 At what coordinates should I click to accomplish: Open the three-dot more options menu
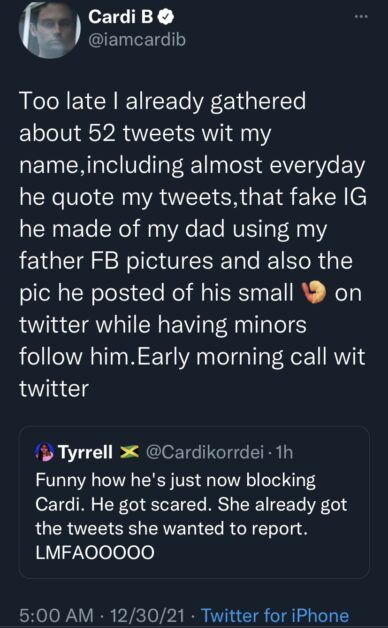tap(361, 18)
